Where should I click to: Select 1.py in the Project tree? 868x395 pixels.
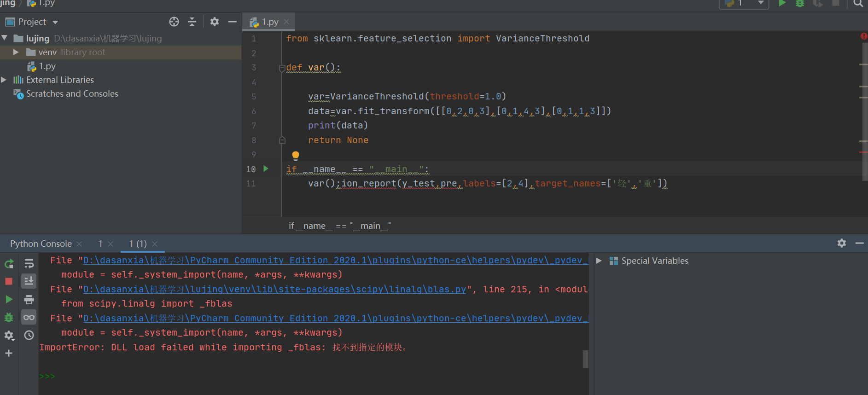pos(47,66)
